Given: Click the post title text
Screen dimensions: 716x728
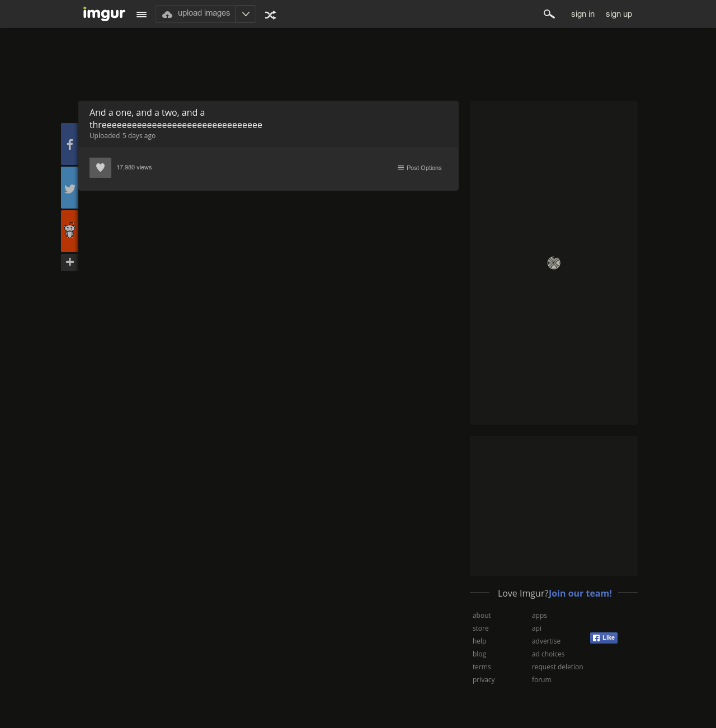Looking at the screenshot, I should pos(176,119).
